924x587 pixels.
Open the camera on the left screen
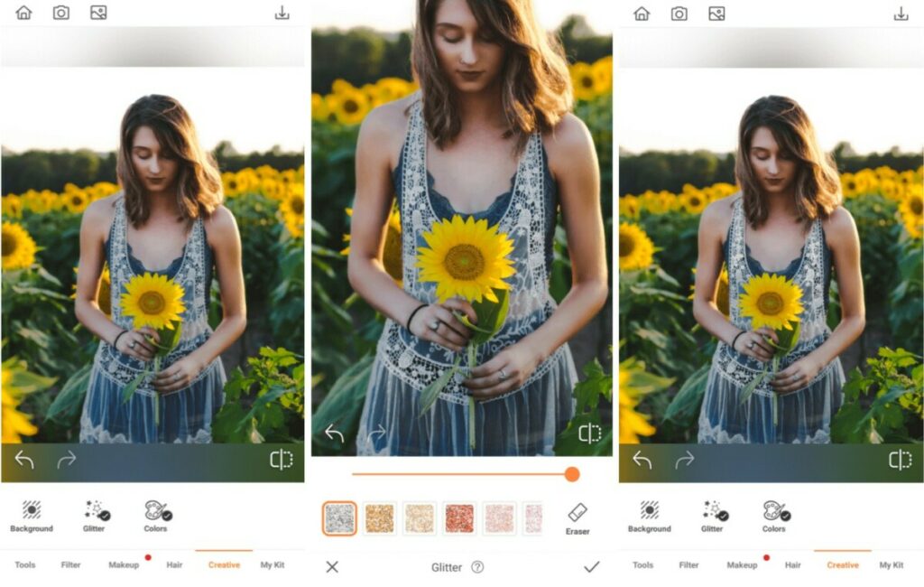coord(61,13)
